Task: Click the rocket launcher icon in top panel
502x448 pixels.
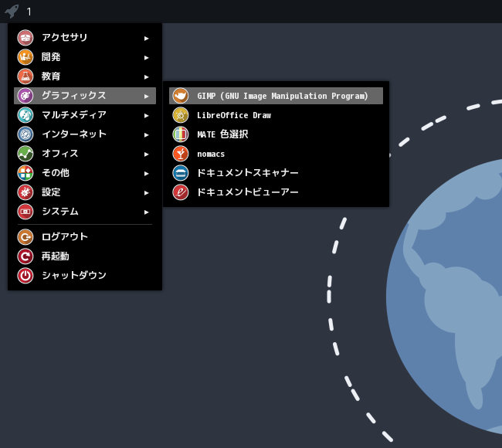Action: [12, 12]
